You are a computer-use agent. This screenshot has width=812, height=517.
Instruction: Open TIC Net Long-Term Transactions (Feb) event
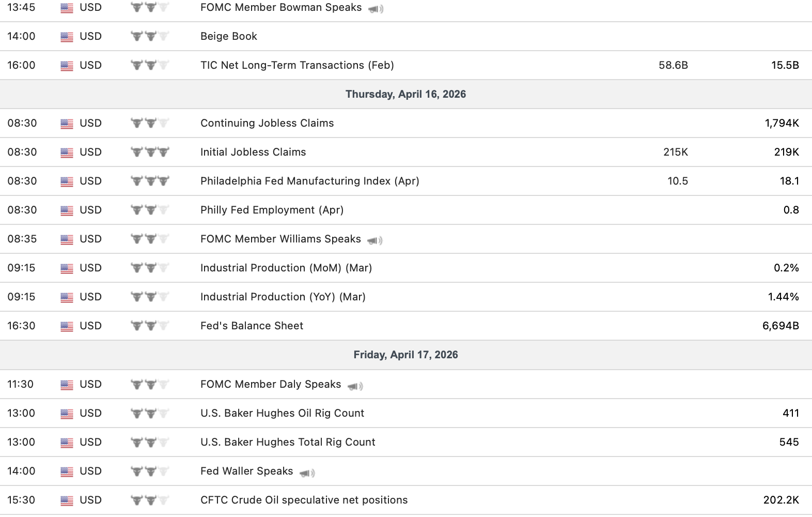[x=297, y=65]
